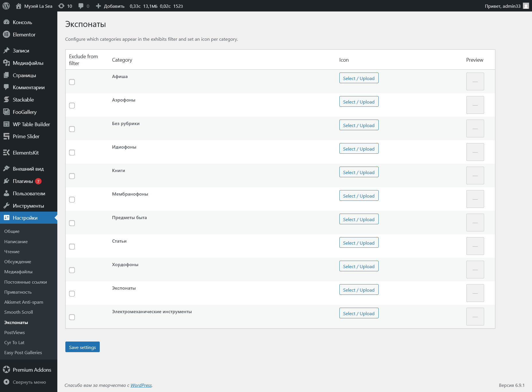Click the admin33 avatar icon
The image size is (532, 392).
526,6
